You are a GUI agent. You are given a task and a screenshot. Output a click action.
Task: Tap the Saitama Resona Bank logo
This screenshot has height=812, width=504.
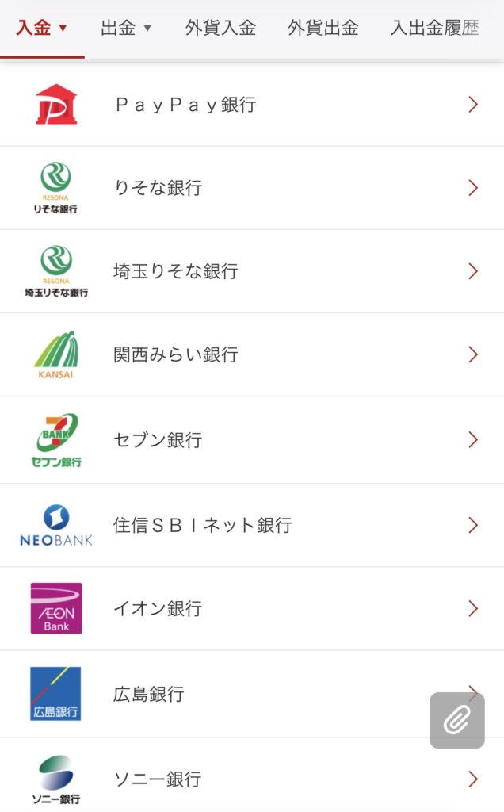[56, 271]
